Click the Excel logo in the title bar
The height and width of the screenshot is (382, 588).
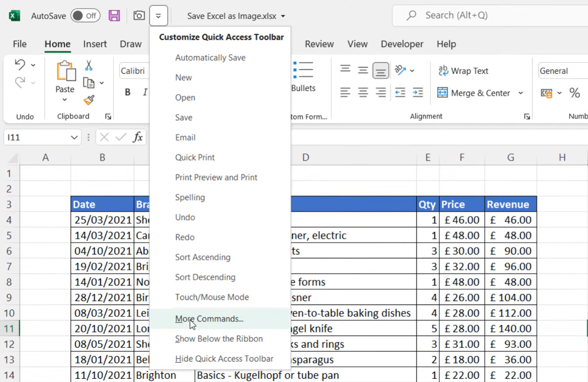[x=14, y=16]
